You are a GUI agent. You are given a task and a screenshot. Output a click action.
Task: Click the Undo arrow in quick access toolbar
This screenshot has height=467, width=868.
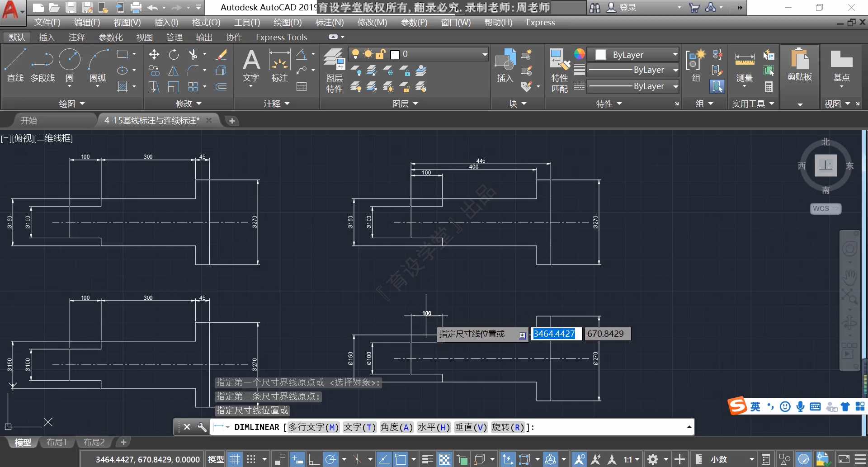pyautogui.click(x=153, y=7)
